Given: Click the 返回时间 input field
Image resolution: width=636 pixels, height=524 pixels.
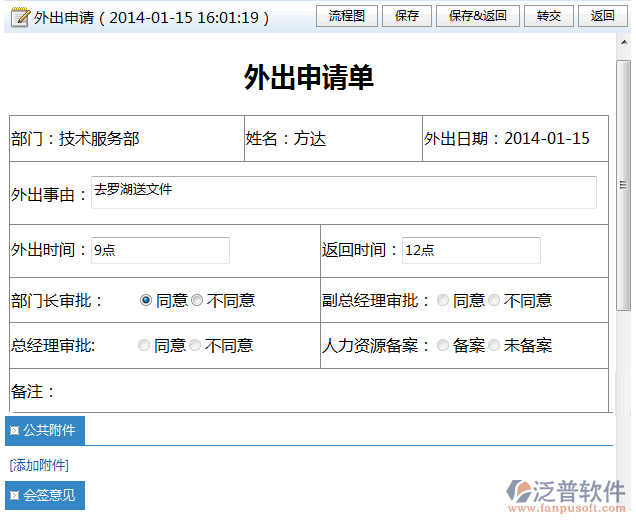Looking at the screenshot, I should pyautogui.click(x=470, y=250).
